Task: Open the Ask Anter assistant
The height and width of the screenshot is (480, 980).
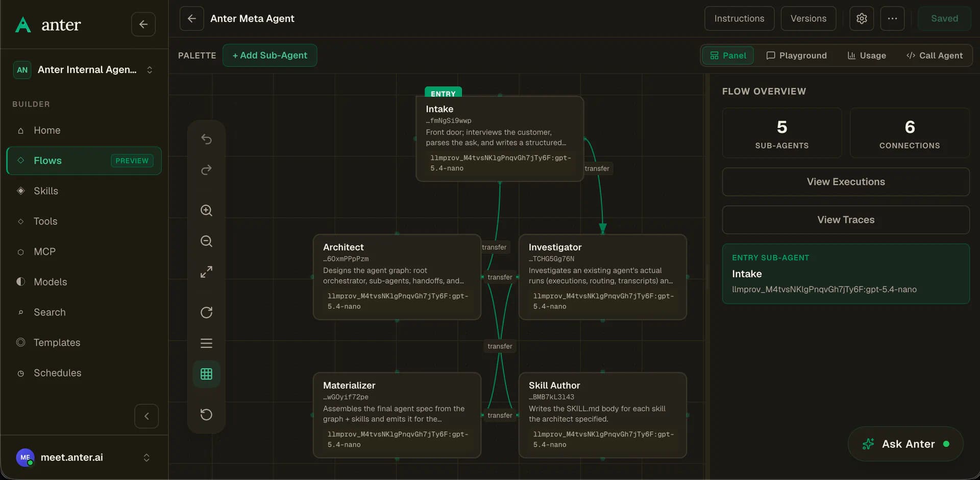Action: tap(905, 444)
